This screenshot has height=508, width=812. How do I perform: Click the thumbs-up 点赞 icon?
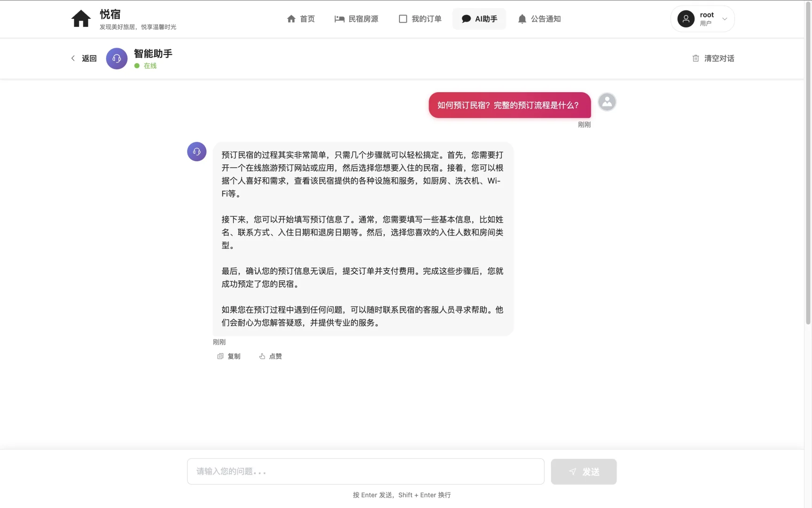pyautogui.click(x=262, y=356)
